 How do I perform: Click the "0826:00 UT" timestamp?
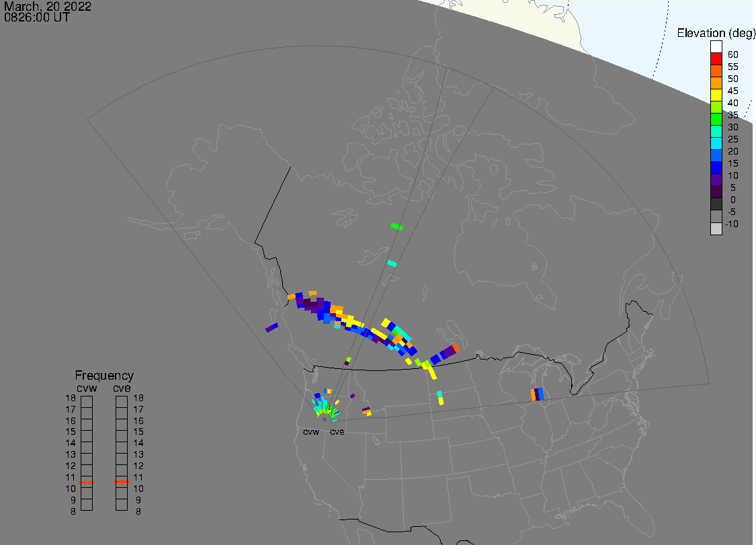[x=37, y=17]
